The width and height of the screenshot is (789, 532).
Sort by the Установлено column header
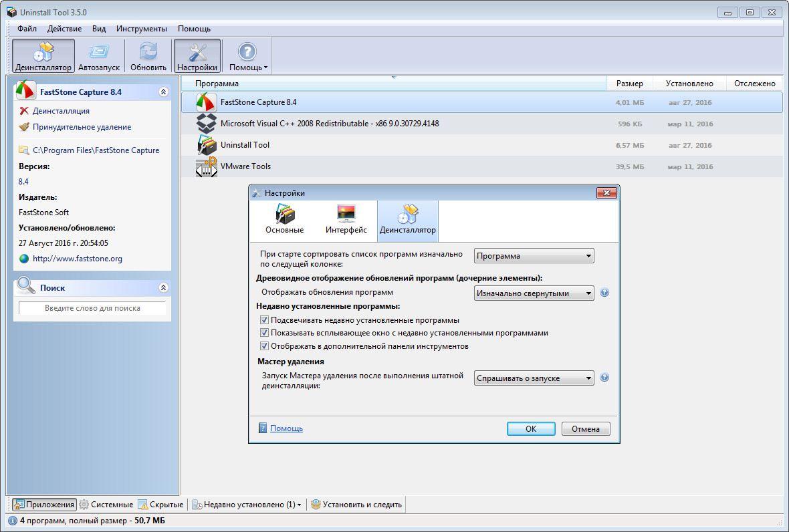689,84
